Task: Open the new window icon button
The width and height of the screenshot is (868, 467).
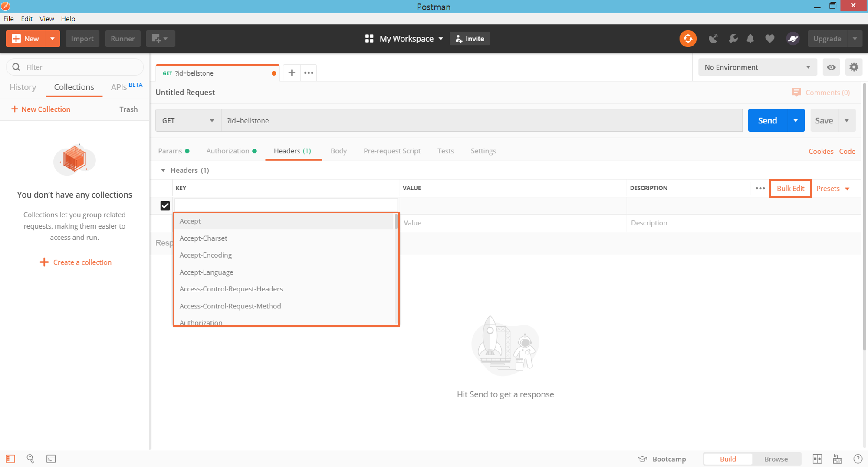Action: click(160, 39)
